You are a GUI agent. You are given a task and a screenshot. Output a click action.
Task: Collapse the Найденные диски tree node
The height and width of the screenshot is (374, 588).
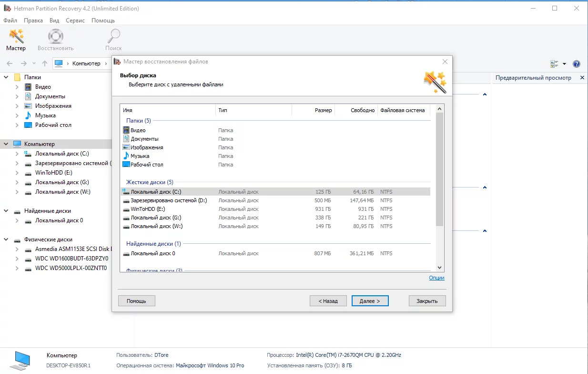(6, 211)
